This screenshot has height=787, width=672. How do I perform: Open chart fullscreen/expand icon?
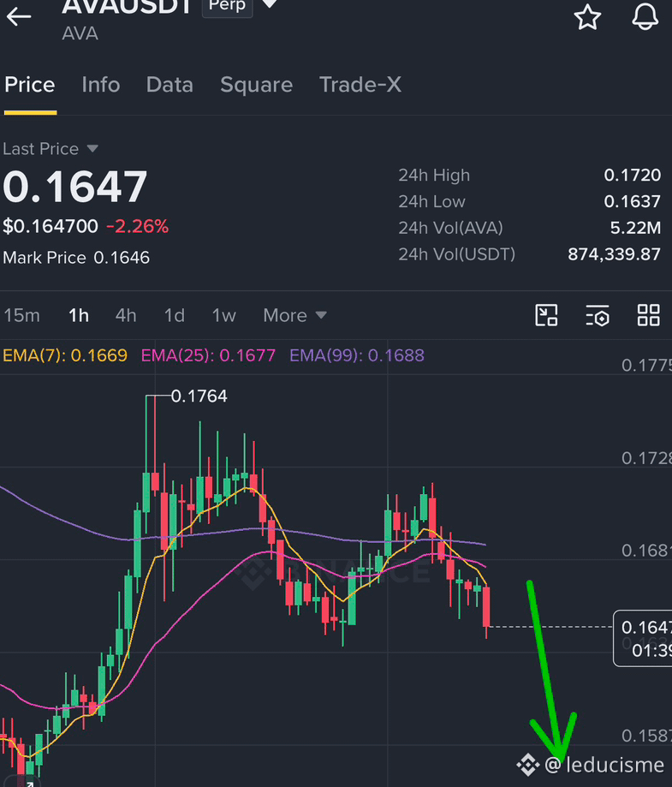[546, 315]
